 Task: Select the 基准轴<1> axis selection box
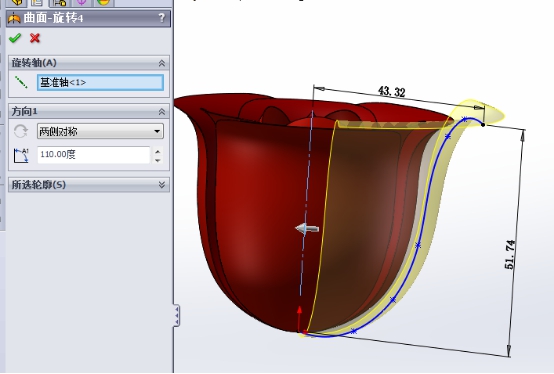coord(100,82)
